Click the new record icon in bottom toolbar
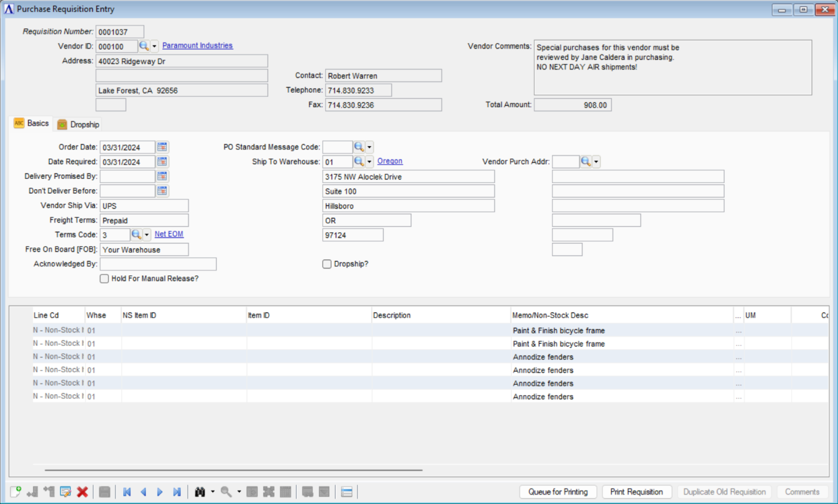This screenshot has width=838, height=504. (x=16, y=491)
